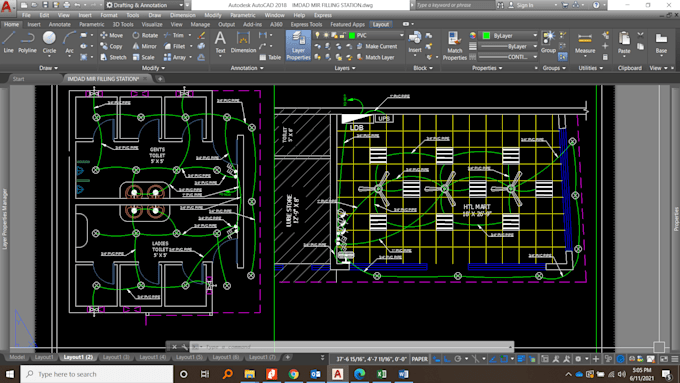Click the green ByLayer color swatch
Image resolution: width=680 pixels, height=383 pixels.
click(486, 35)
